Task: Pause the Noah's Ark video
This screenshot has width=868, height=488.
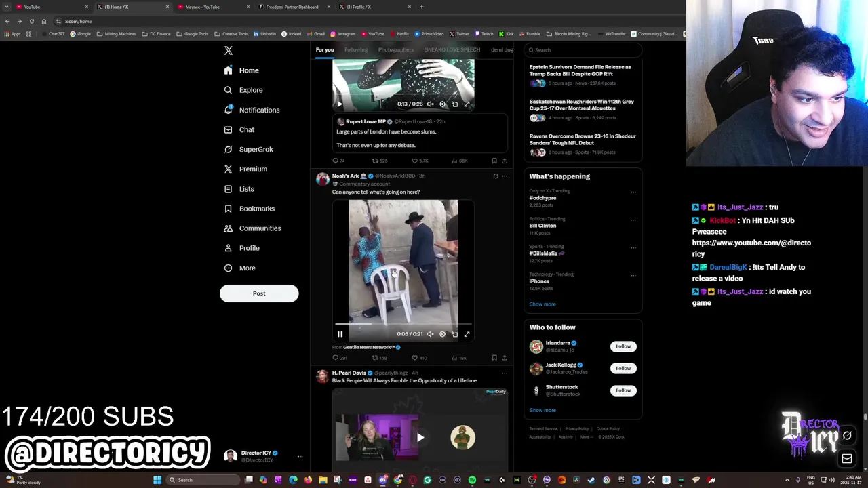Action: coord(340,334)
